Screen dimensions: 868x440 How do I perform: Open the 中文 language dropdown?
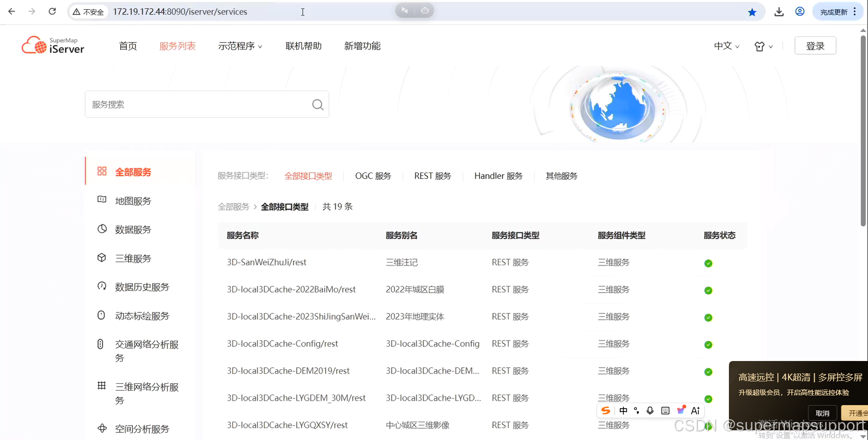727,46
